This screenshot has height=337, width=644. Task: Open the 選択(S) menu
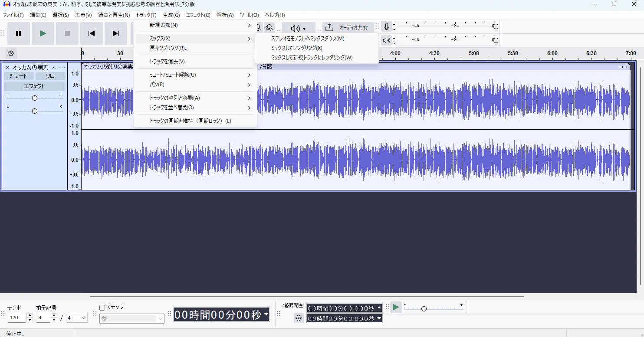(x=61, y=15)
